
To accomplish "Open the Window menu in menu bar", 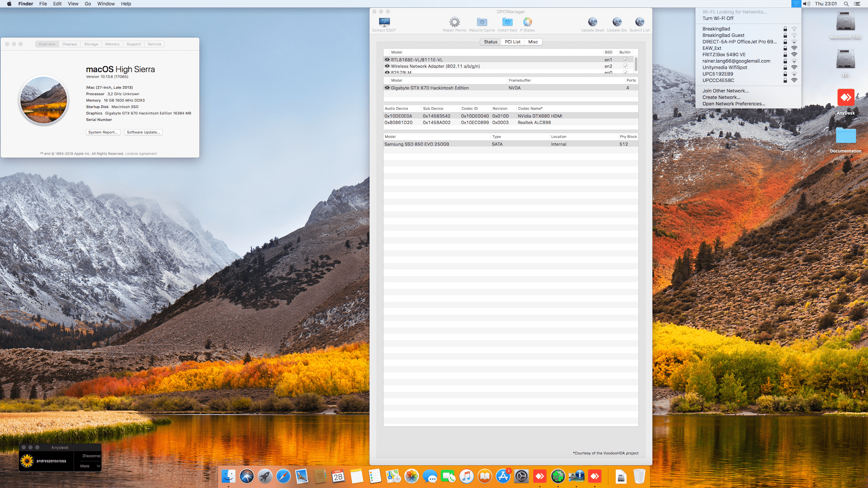I will click(106, 4).
